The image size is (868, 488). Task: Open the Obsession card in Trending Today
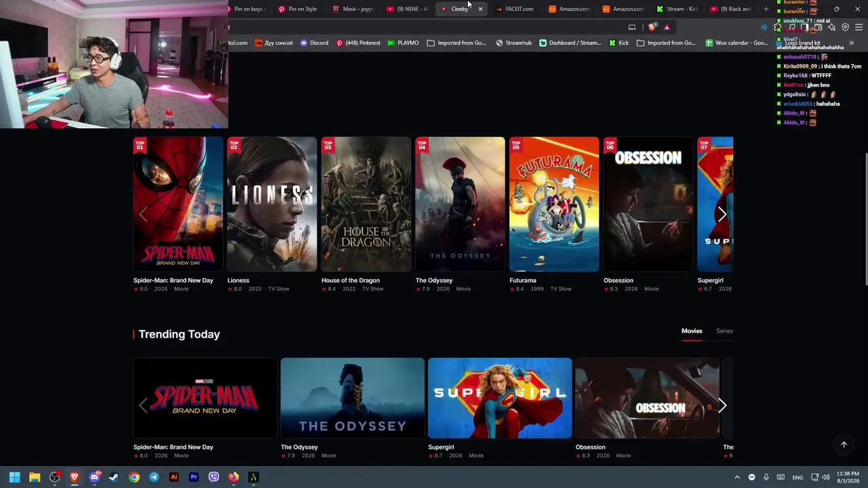coord(648,398)
